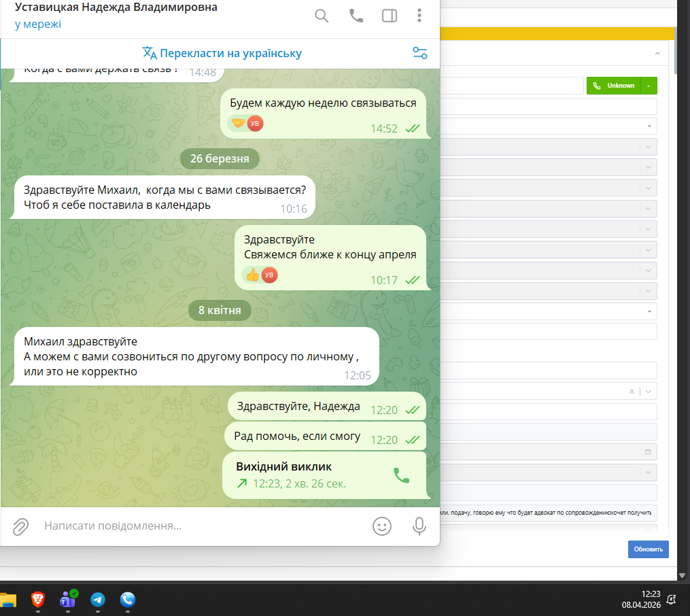The image size is (690, 616).
Task: Open the notifications icon in system tray
Action: pos(672,599)
